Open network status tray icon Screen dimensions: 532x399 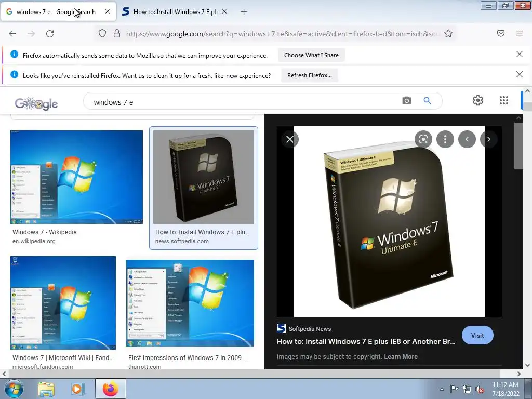(467, 389)
